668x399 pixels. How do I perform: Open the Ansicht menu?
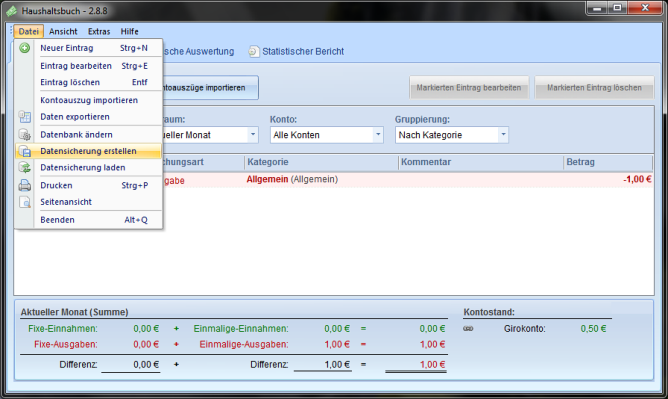[x=63, y=32]
